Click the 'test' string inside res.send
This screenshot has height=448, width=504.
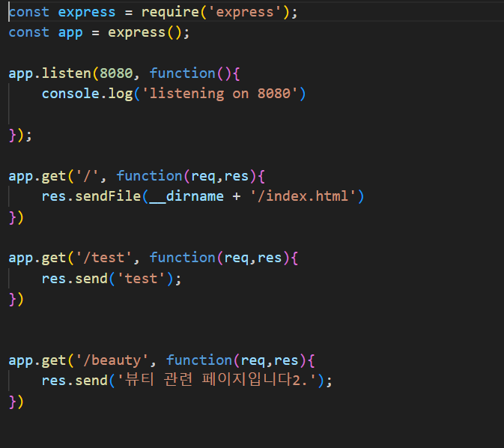tap(141, 279)
